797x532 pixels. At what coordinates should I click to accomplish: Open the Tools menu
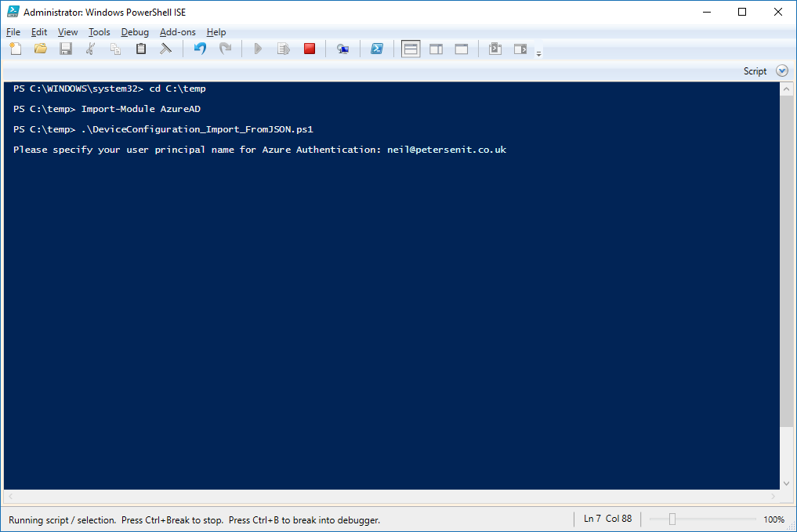99,32
